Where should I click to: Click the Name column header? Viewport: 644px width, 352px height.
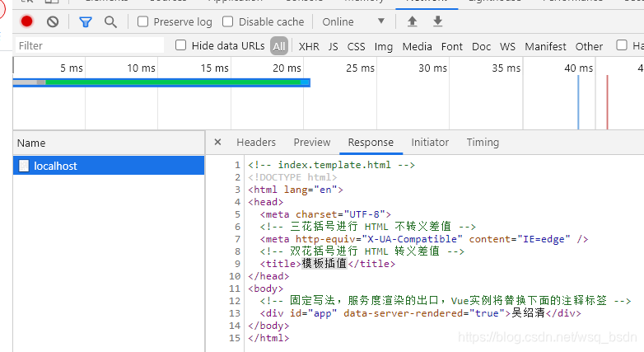[x=109, y=143]
